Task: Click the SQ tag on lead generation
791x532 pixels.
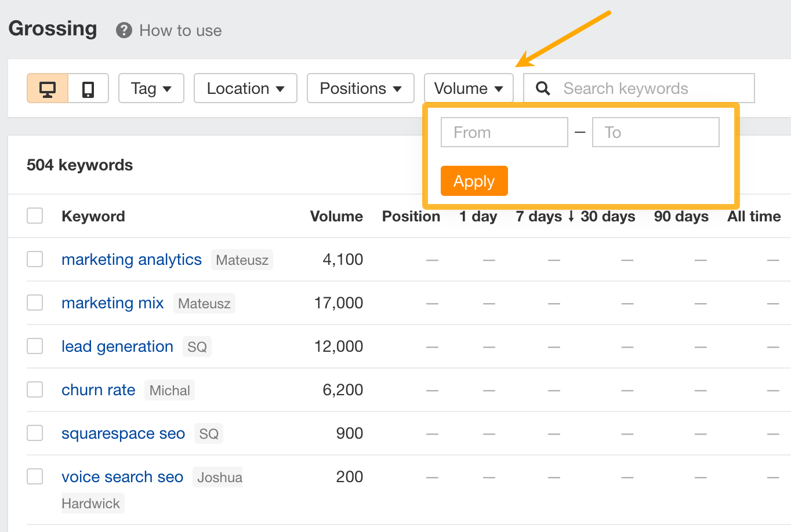Action: [197, 347]
